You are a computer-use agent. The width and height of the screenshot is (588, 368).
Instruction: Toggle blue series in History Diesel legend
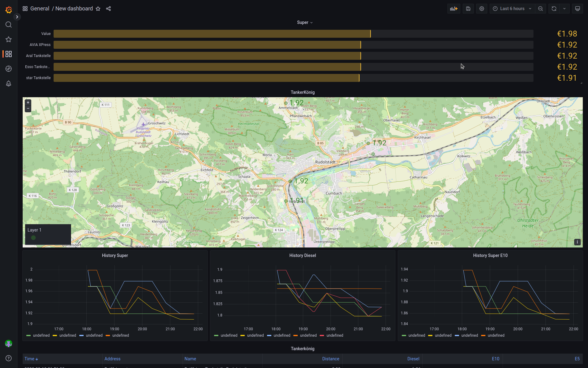click(279, 335)
